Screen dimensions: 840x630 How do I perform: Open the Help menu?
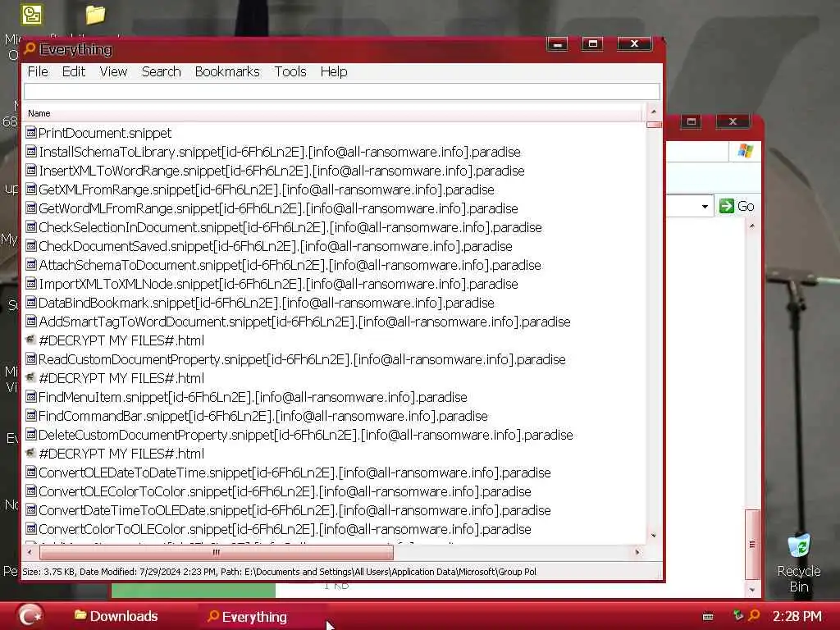[334, 72]
